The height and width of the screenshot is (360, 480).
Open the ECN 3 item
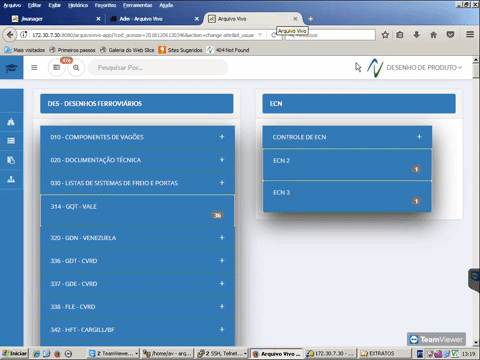click(347, 197)
